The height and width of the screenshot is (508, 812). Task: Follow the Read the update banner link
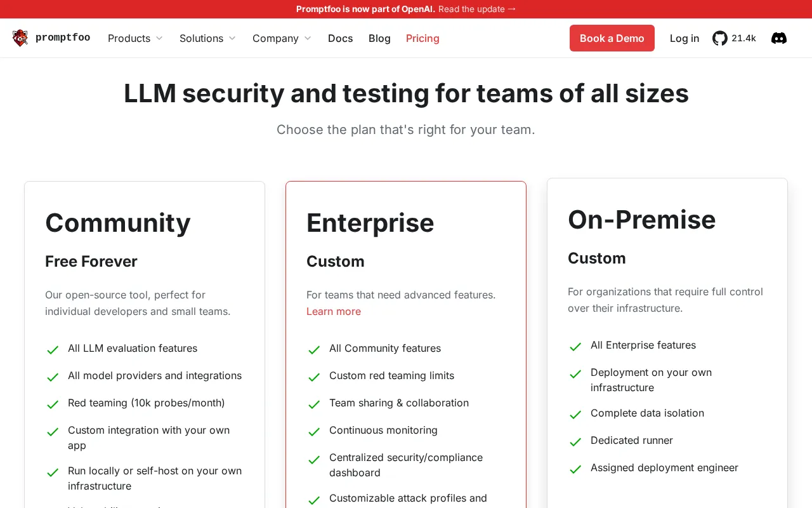[477, 9]
